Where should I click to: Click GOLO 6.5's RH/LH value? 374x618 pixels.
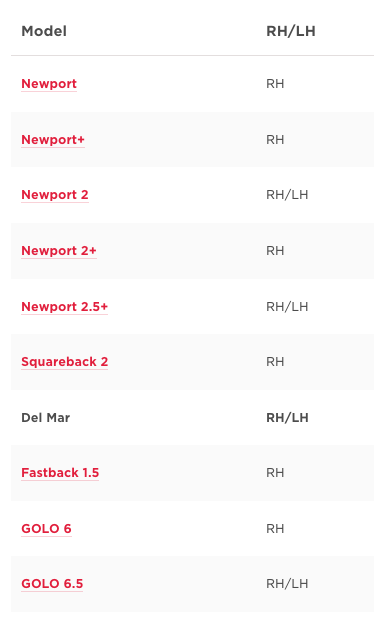coord(287,584)
